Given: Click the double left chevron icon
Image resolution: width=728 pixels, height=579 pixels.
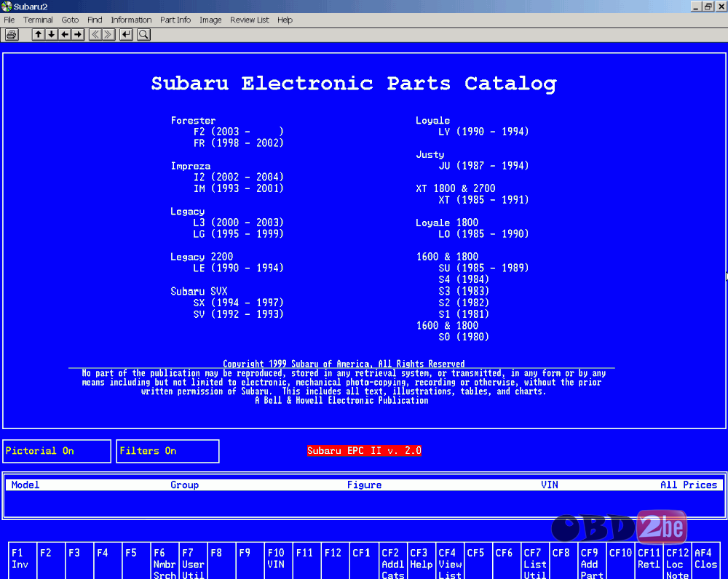Looking at the screenshot, I should pyautogui.click(x=95, y=35).
